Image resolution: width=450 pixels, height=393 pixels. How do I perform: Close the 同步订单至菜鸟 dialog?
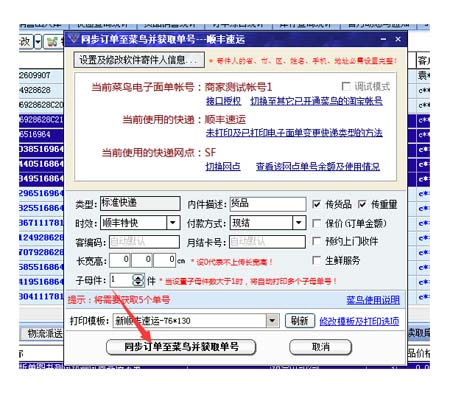click(x=398, y=39)
